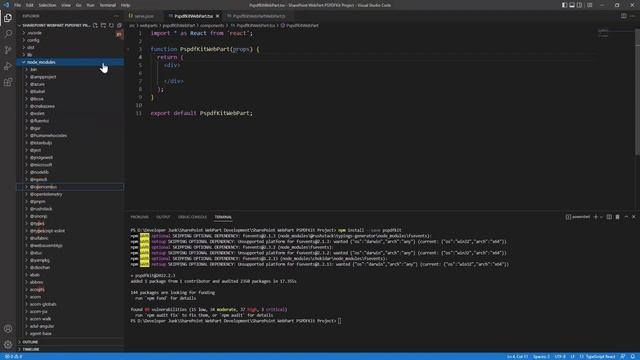Close the PspdfKitWebPart.tsx tab
The width and height of the screenshot is (640, 360).
pos(218,16)
